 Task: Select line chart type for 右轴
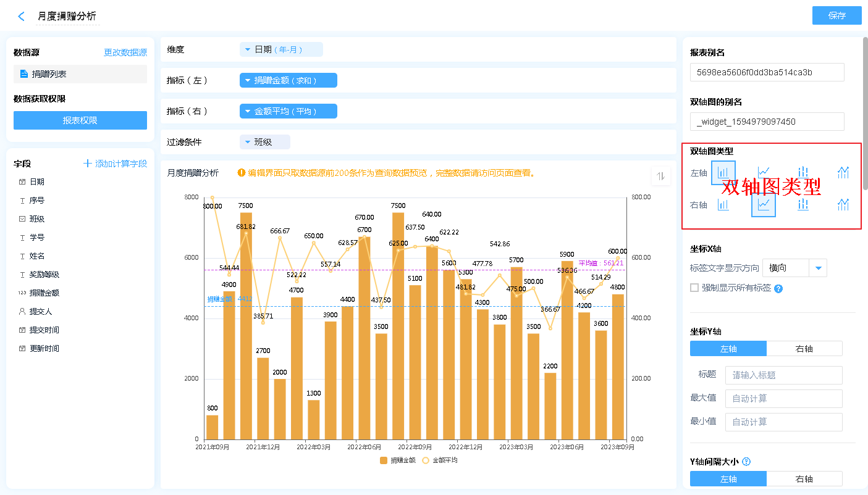(x=764, y=205)
